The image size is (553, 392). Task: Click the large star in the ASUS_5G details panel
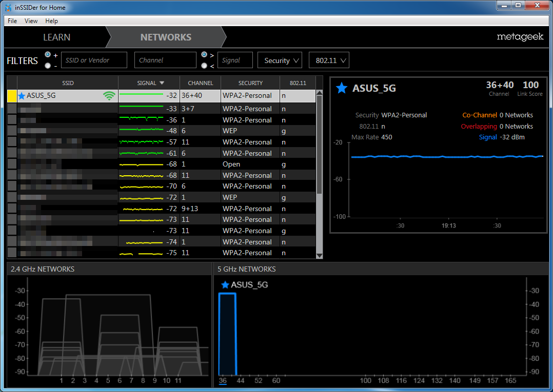(x=342, y=88)
